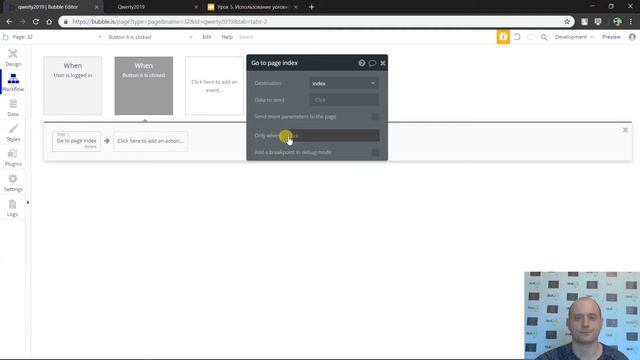Viewport: 640px width, 360px height.
Task: Click the orange gift notification icon
Action: point(503,37)
